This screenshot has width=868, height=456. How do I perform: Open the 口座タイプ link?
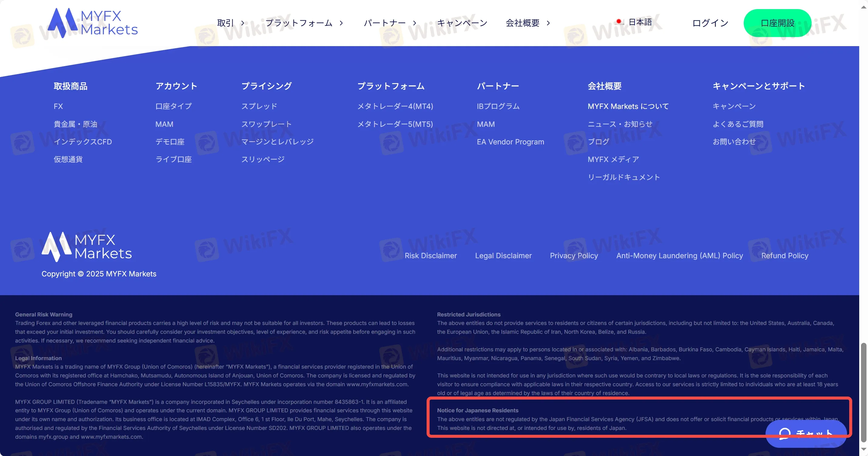click(173, 106)
